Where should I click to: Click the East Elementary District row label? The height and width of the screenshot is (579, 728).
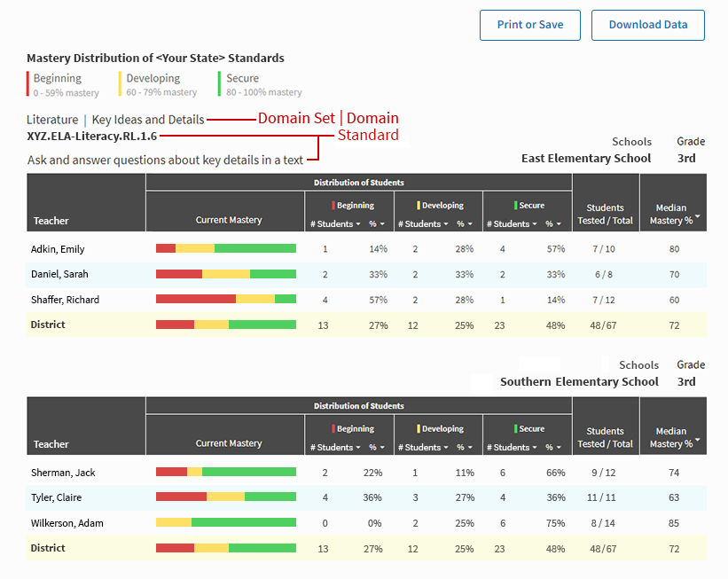tap(48, 325)
